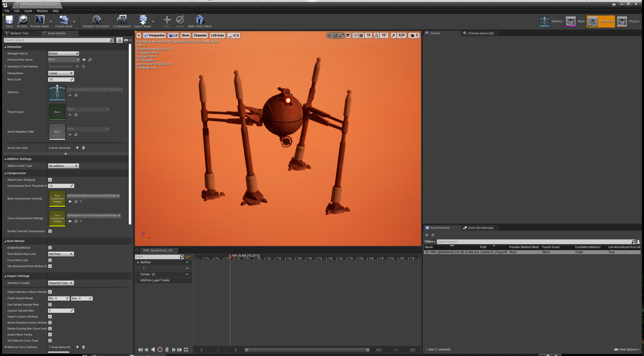
Task: Click camera speed icon in viewport
Action: pyautogui.click(x=412, y=35)
